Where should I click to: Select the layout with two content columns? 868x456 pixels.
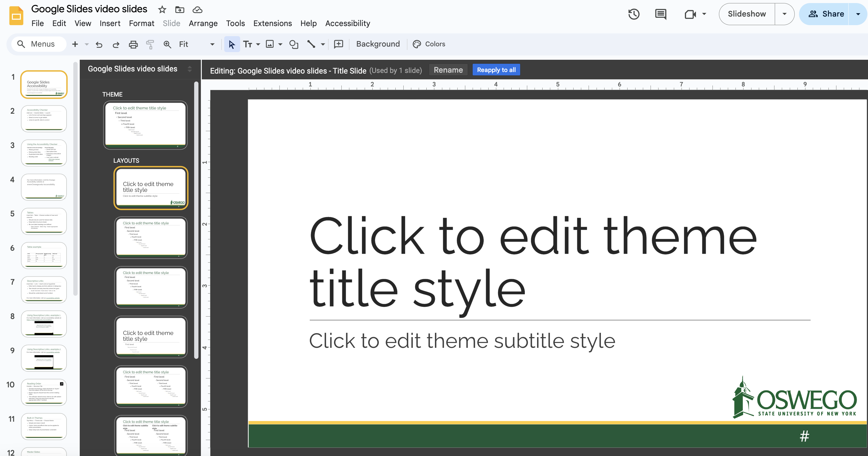[151, 386]
